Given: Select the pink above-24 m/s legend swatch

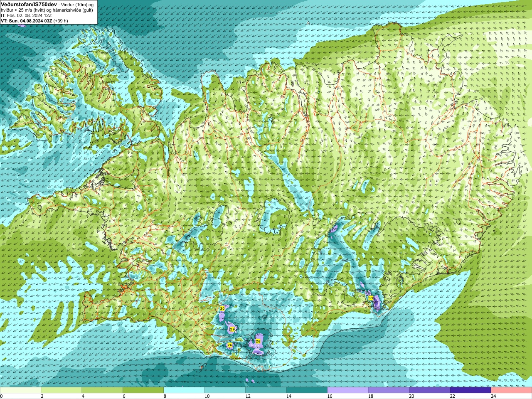Looking at the screenshot, I should coord(511,390).
